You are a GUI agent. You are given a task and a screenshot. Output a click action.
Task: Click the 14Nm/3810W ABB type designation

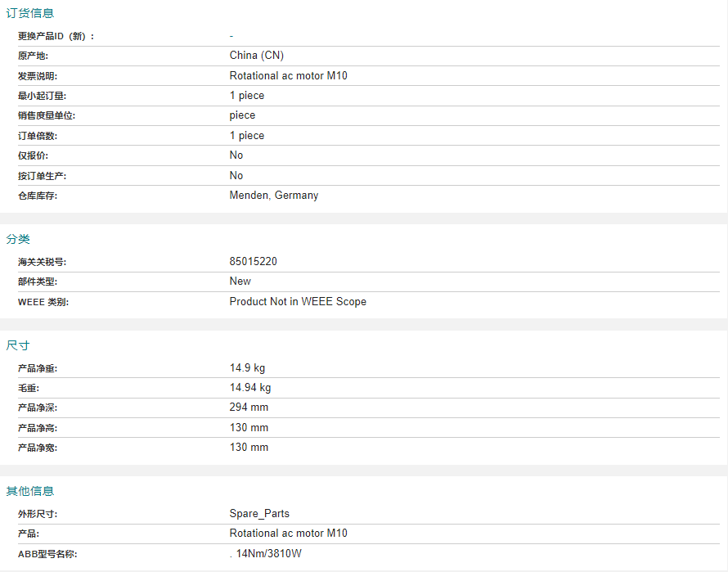267,554
